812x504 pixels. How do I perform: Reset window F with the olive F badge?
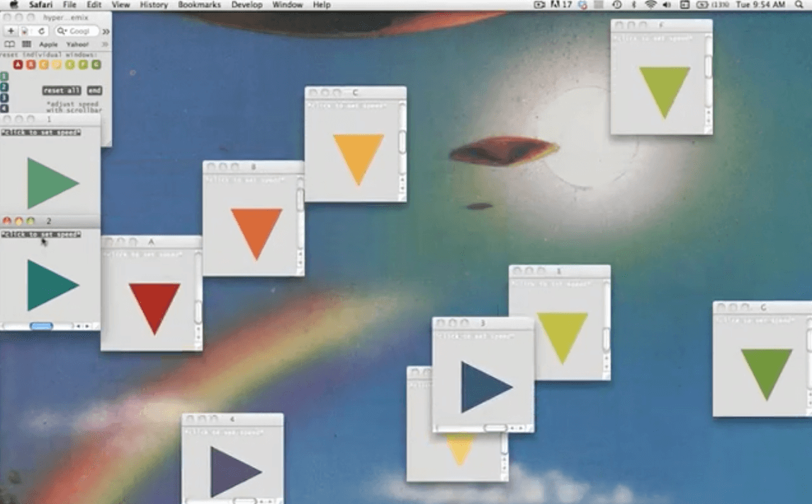pos(83,64)
